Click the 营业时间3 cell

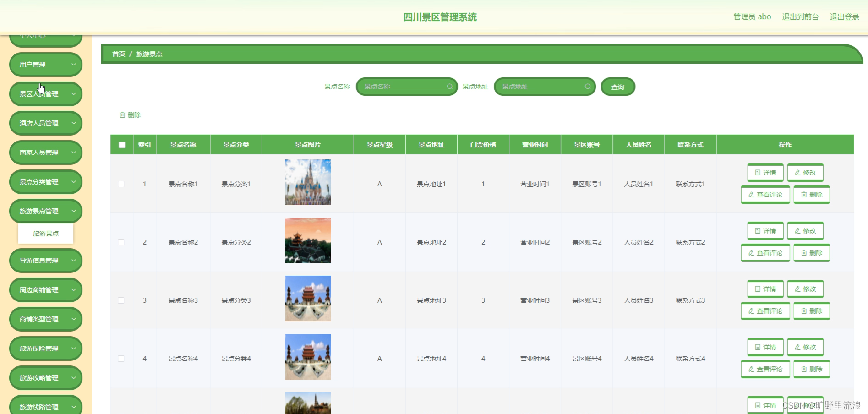(x=535, y=300)
